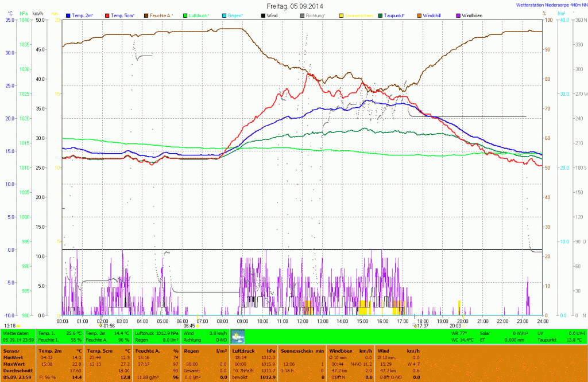Click the chart title Freitag, 05.09.2014
Screen dimensions: 588x382
click(x=295, y=6)
